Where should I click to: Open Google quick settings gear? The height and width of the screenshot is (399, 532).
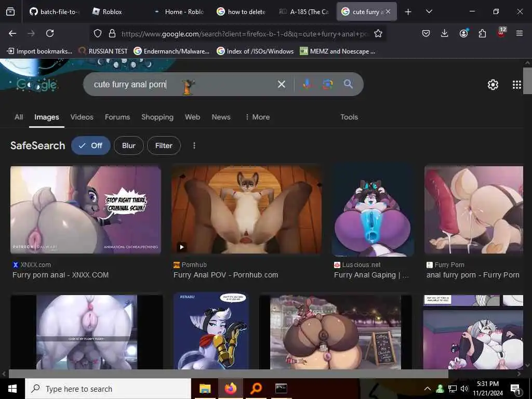tap(493, 85)
